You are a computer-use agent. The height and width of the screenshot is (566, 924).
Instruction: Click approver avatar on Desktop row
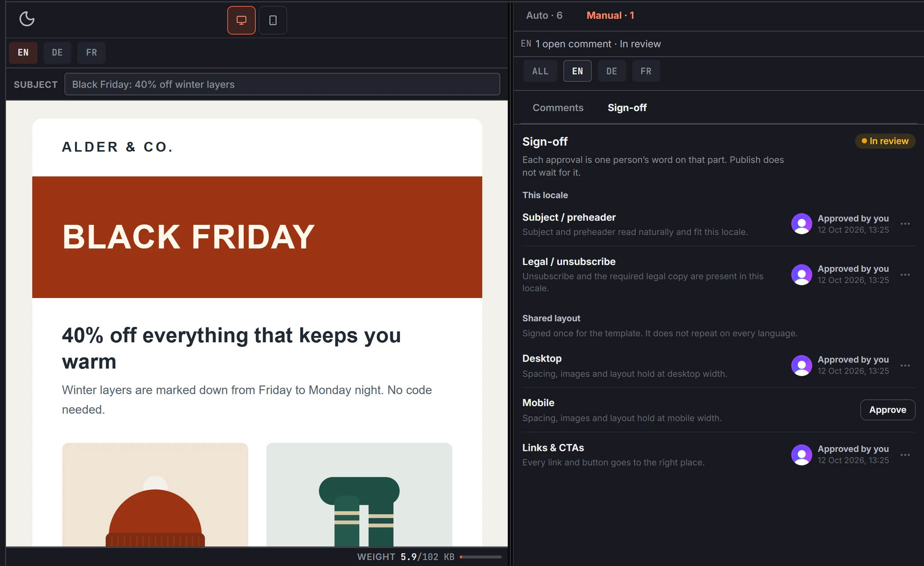tap(801, 366)
